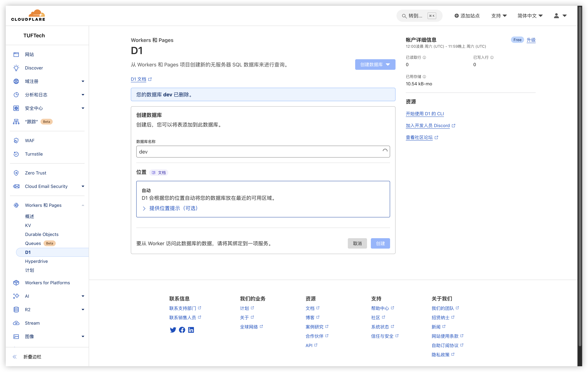This screenshot has height=372, width=588.
Task: Select the Discover lightbulb icon in sidebar
Action: [x=16, y=68]
